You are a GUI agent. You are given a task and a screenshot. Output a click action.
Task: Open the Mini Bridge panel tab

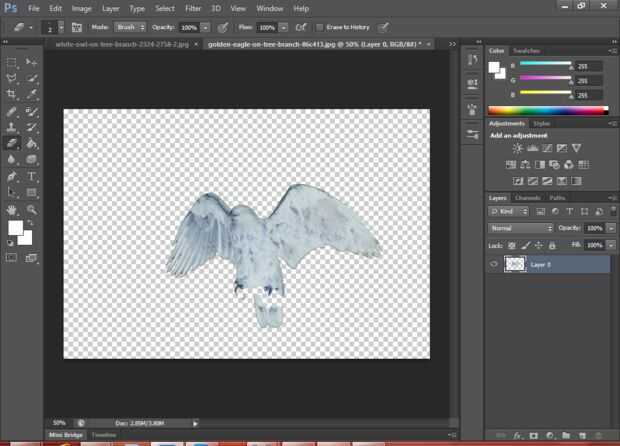click(x=67, y=435)
